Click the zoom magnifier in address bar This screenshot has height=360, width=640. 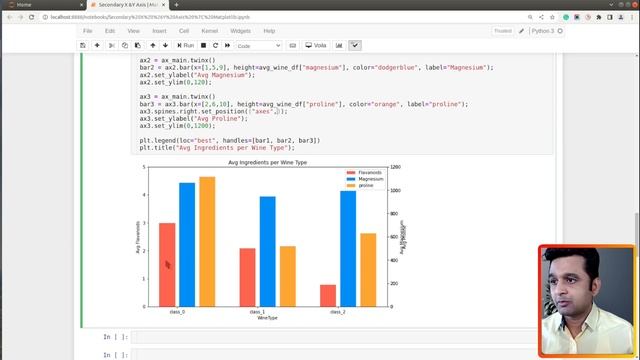click(530, 17)
